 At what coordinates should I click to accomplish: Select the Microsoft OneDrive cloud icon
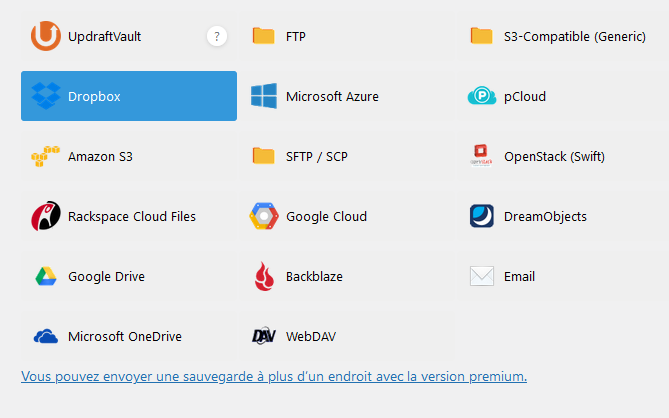[x=46, y=336]
